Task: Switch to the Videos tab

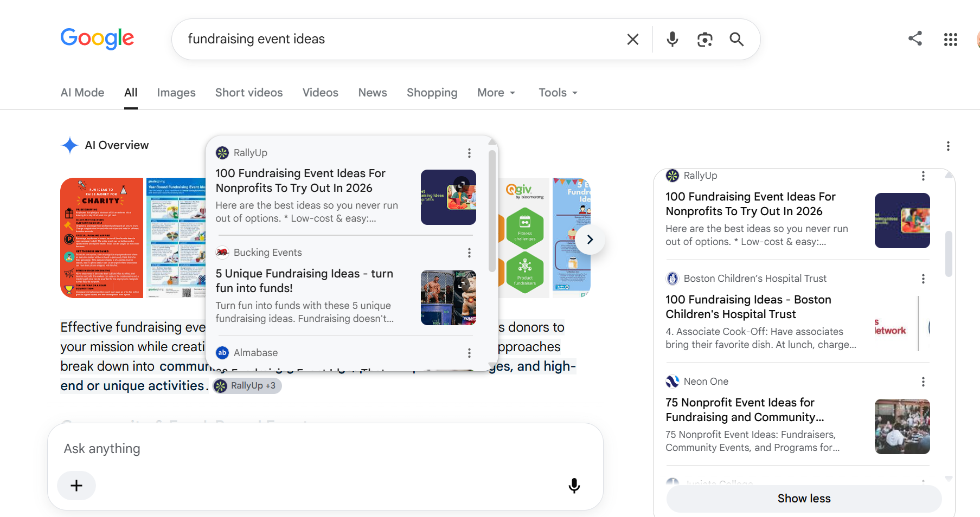Action: [x=321, y=93]
